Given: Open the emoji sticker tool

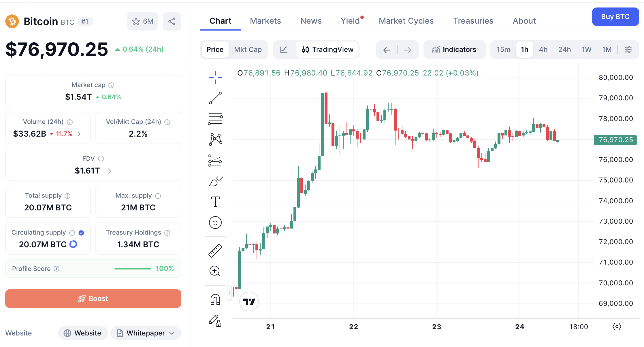Looking at the screenshot, I should tap(215, 222).
